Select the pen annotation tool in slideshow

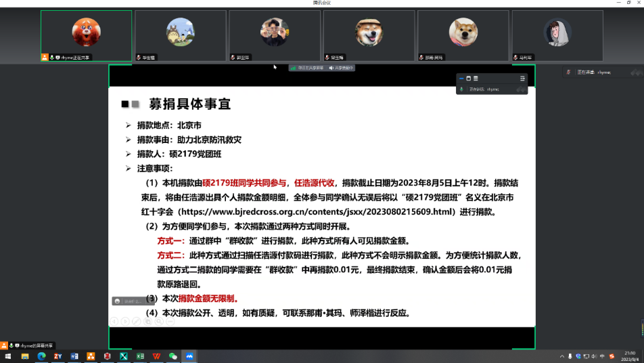(137, 321)
